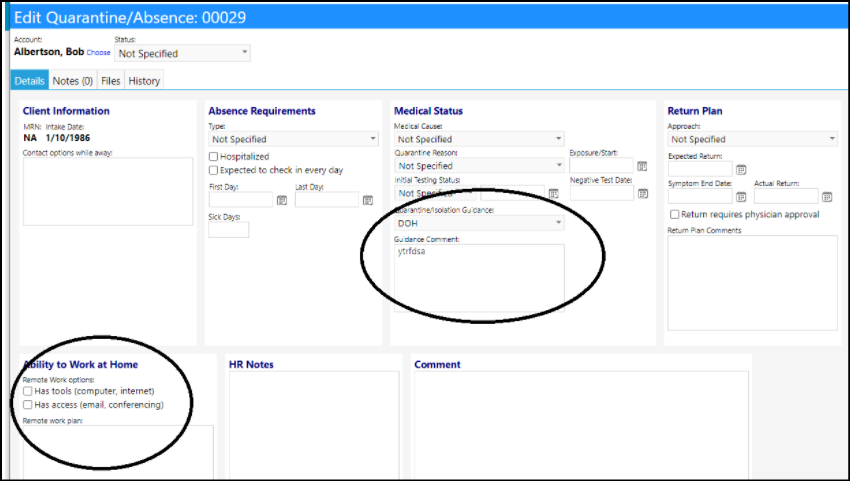Click the Remote work plan textbox
The height and width of the screenshot is (481, 850).
[x=118, y=452]
